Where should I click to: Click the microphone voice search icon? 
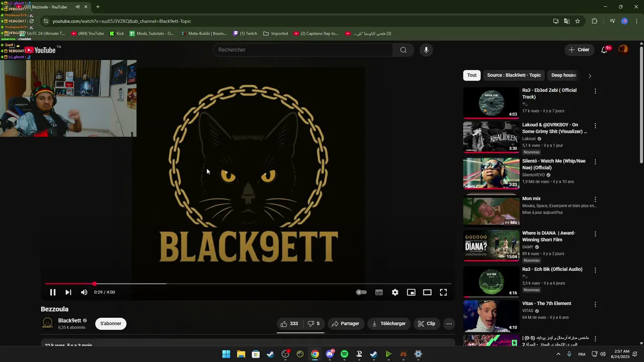(426, 50)
